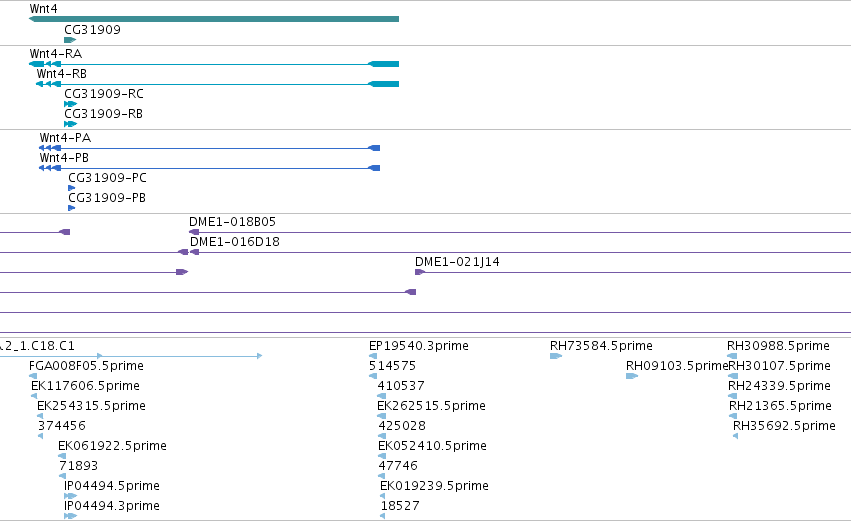Click the EK254315.5prime label
This screenshot has height=521, width=851.
coord(91,406)
